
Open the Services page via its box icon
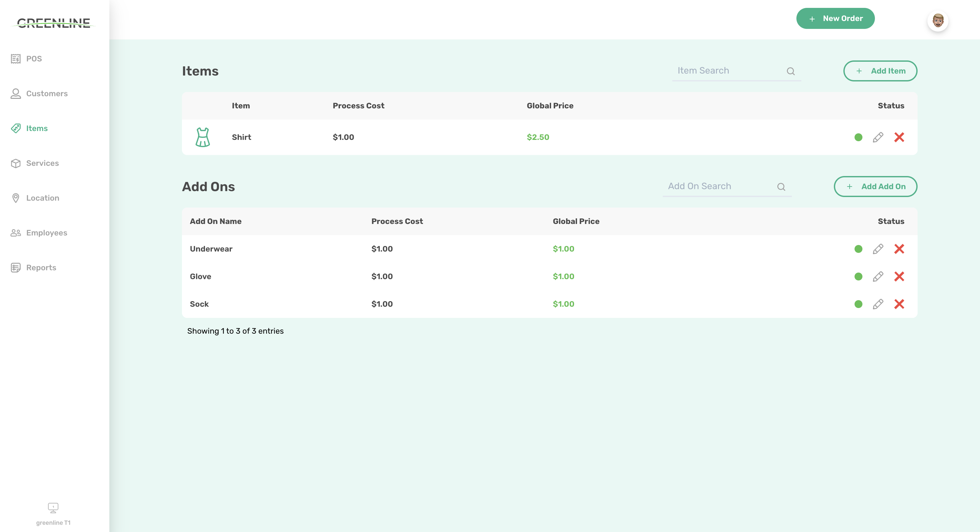(15, 163)
